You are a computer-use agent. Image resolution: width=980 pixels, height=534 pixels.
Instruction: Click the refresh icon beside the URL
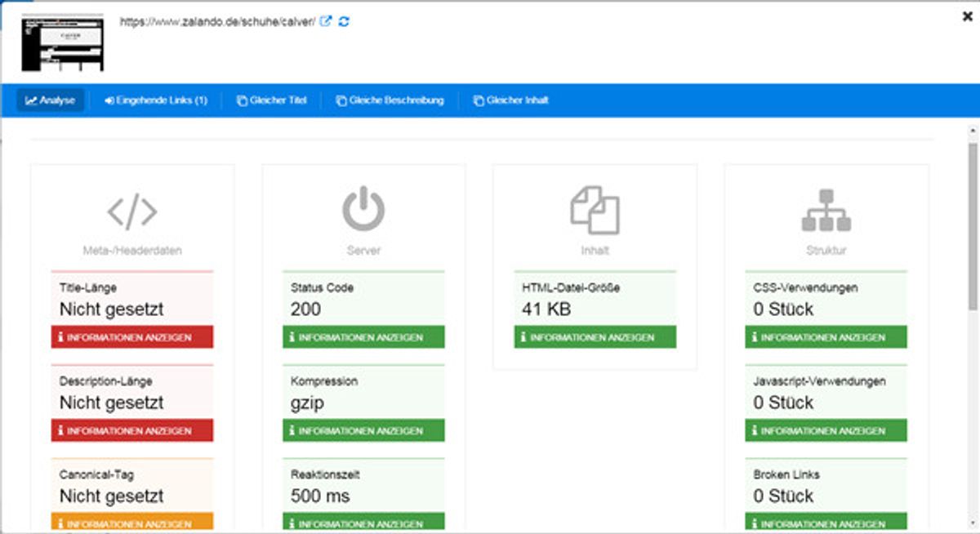point(344,22)
